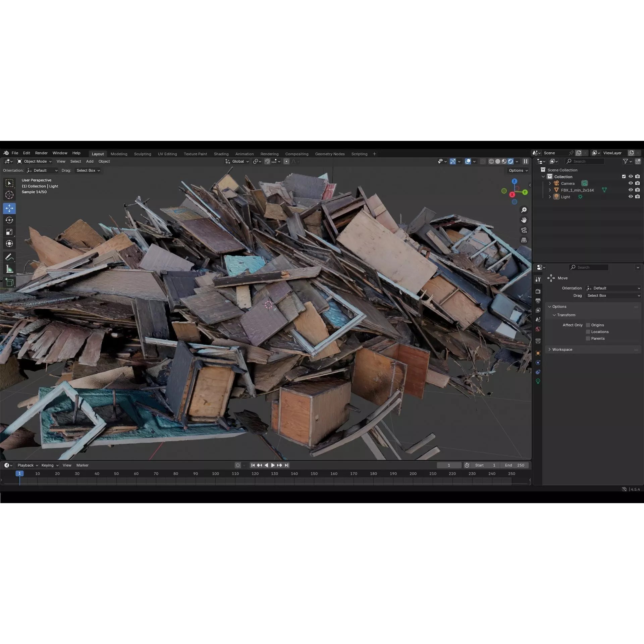Switch viewport to Rendered shading mode
Image resolution: width=644 pixels, height=644 pixels.
[x=511, y=161]
